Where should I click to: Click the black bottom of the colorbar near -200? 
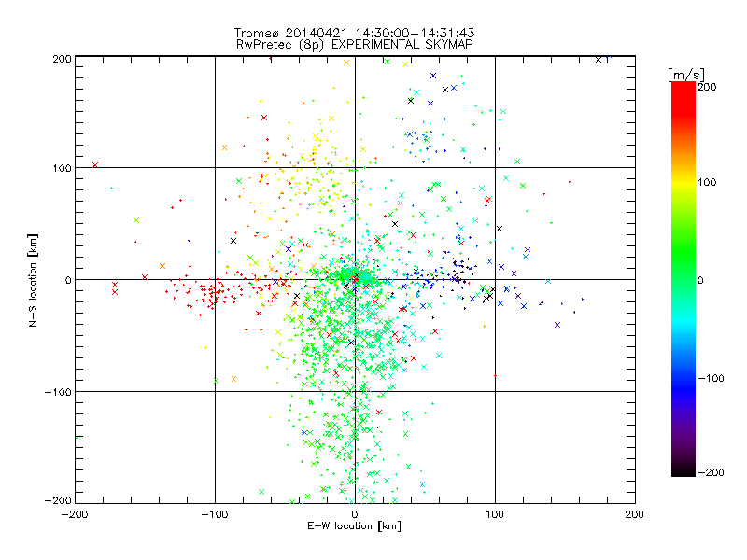pos(684,471)
